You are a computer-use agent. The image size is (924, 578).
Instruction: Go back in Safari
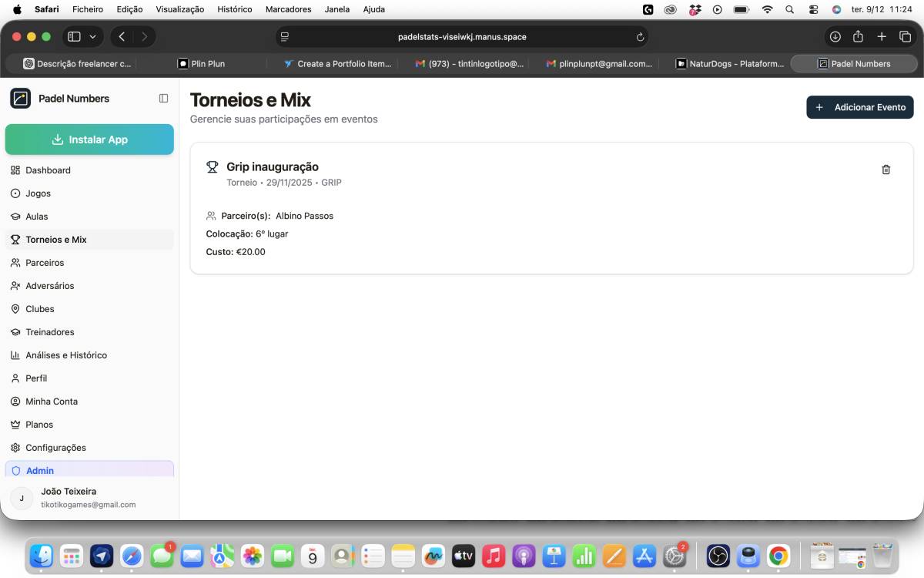tap(122, 36)
